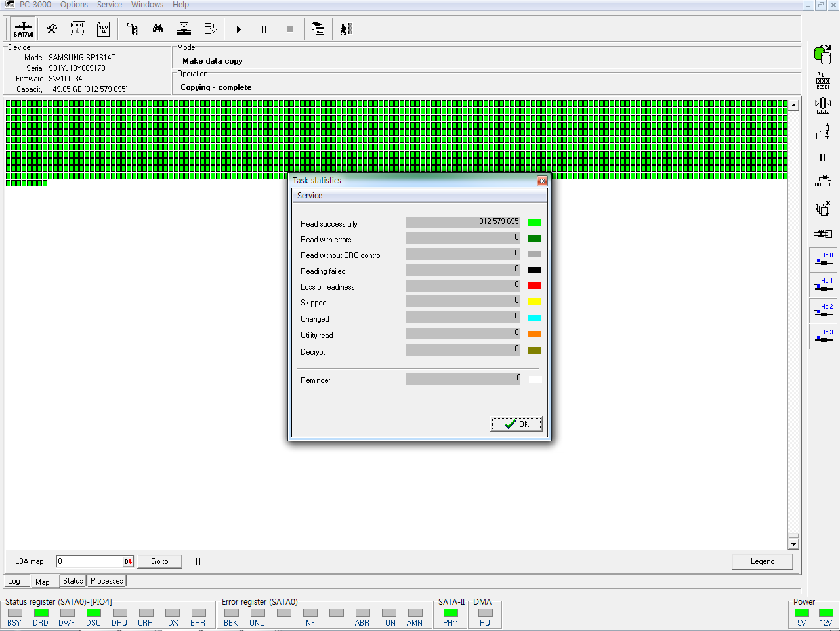Image resolution: width=840 pixels, height=631 pixels.
Task: Click the SATA0 port icon in toolbar
Action: 24,30
